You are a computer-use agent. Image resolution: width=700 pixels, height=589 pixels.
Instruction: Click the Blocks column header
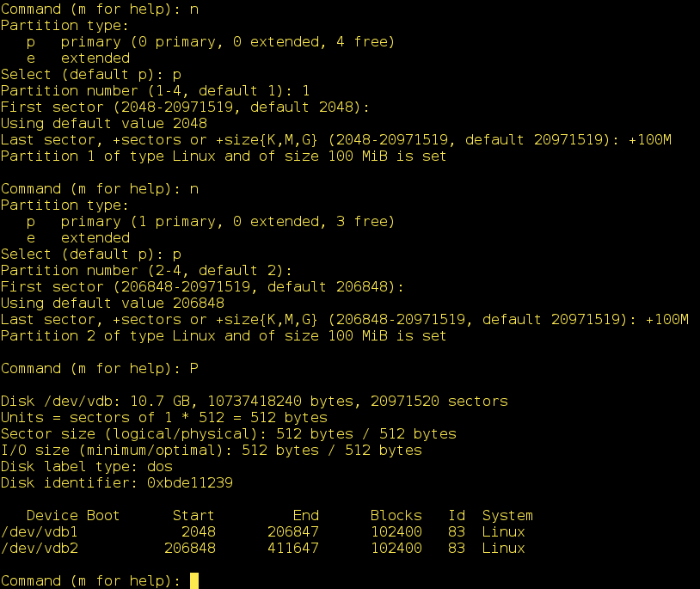[396, 516]
